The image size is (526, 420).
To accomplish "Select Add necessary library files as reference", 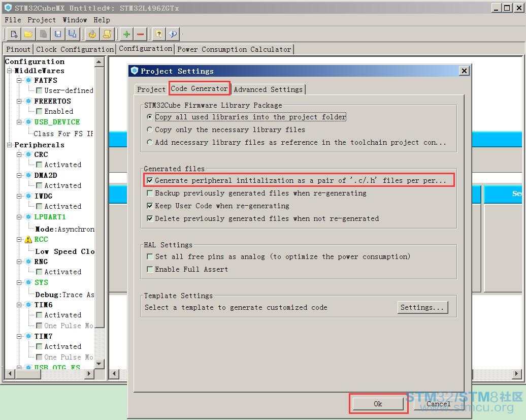I will 150,142.
